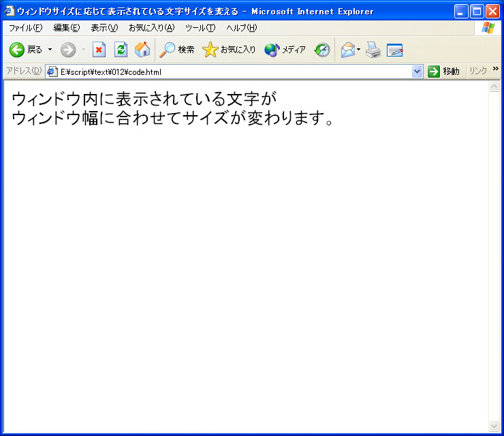The image size is (504, 436).
Task: Open the ツール(T) menu
Action: (200, 28)
